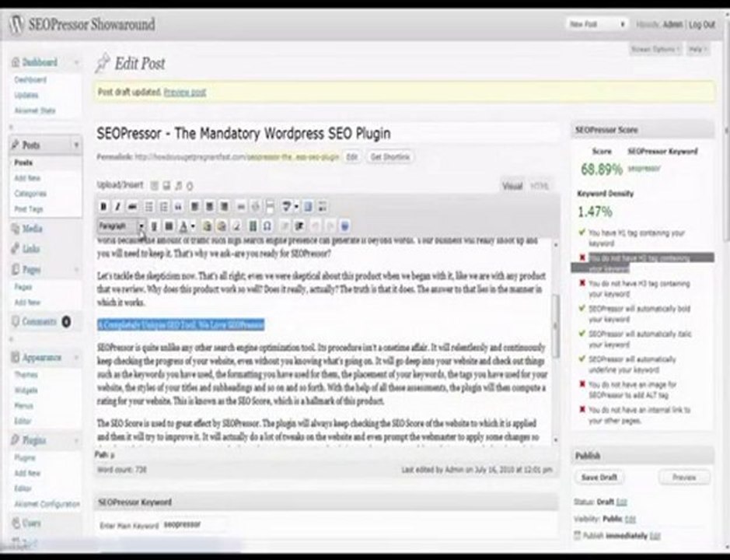This screenshot has width=730, height=560.
Task: Open the New Post dropdown in header
Action: tap(597, 24)
